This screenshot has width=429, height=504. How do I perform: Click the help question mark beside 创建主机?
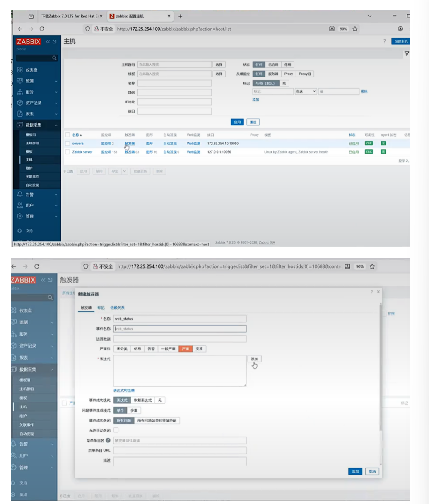pyautogui.click(x=385, y=41)
